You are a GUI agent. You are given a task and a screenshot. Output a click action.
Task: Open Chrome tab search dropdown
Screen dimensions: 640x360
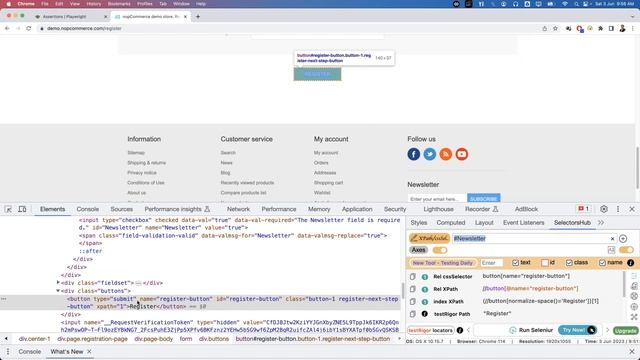(x=633, y=17)
